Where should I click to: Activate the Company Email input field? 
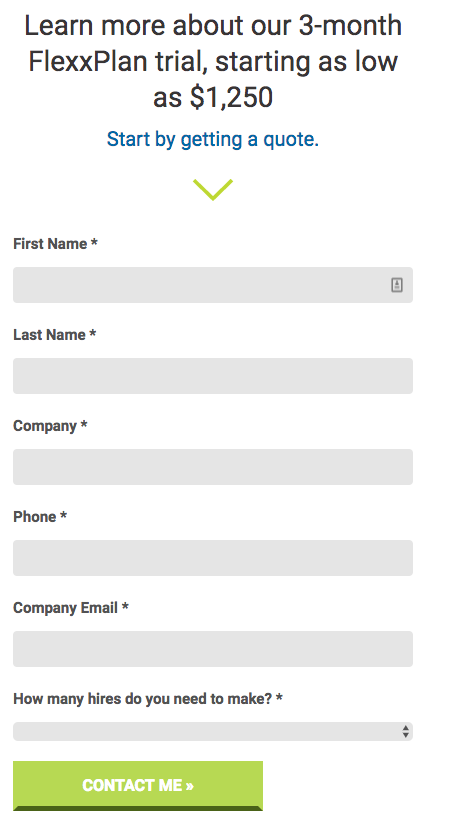[213, 649]
